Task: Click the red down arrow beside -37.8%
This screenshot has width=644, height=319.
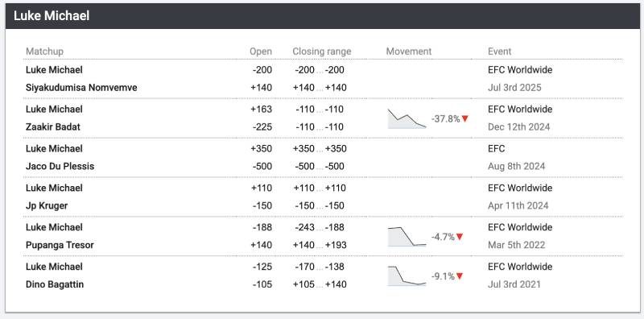Action: pyautogui.click(x=465, y=118)
